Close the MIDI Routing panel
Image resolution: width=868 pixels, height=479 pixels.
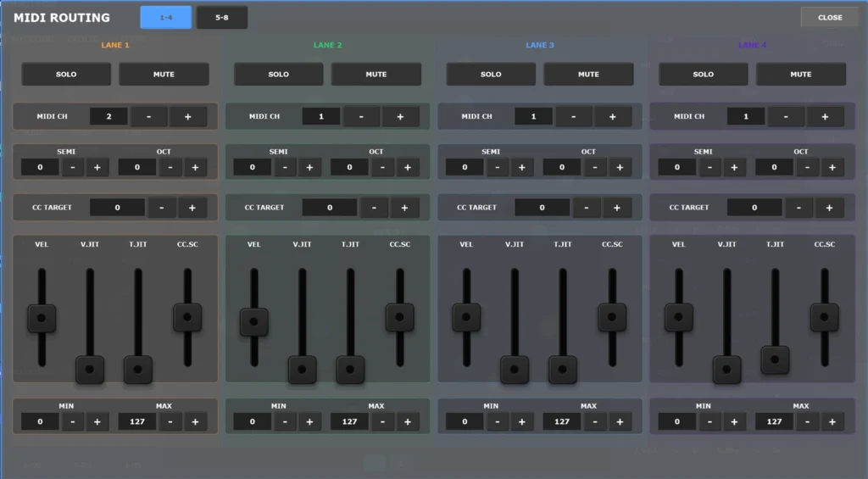[x=830, y=17]
